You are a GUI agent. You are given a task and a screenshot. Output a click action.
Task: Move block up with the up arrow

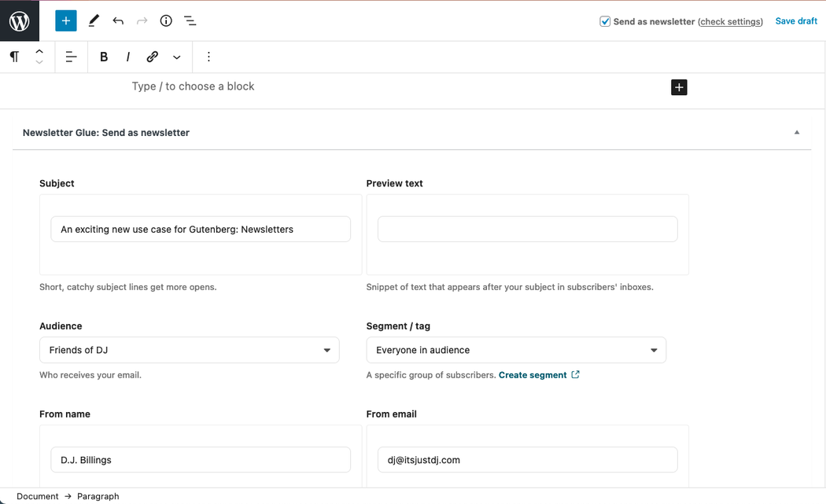click(x=39, y=51)
